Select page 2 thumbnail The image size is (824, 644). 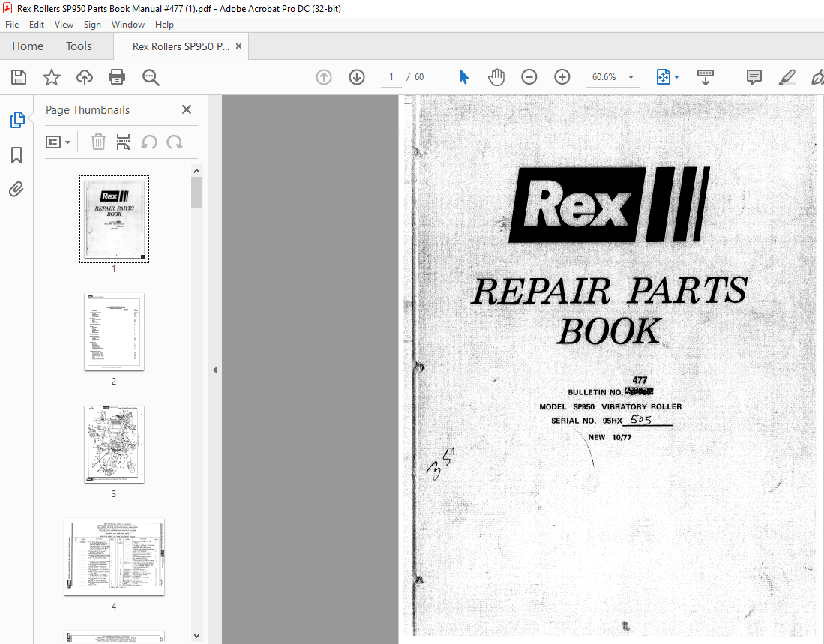[114, 332]
